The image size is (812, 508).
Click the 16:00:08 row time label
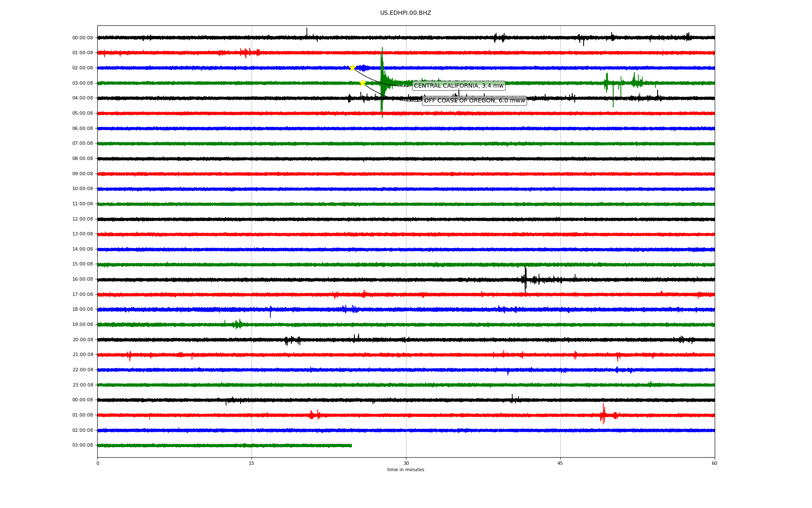pos(82,279)
